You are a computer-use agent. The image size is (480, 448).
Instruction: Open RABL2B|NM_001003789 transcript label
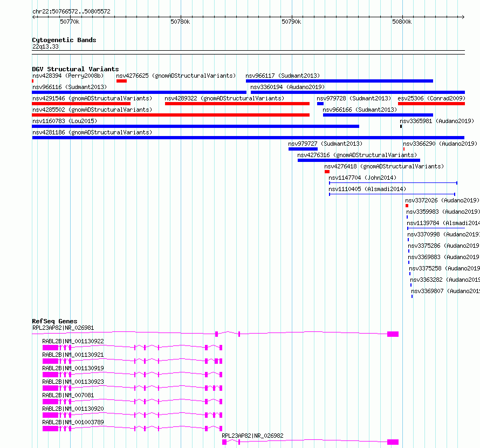point(73,422)
